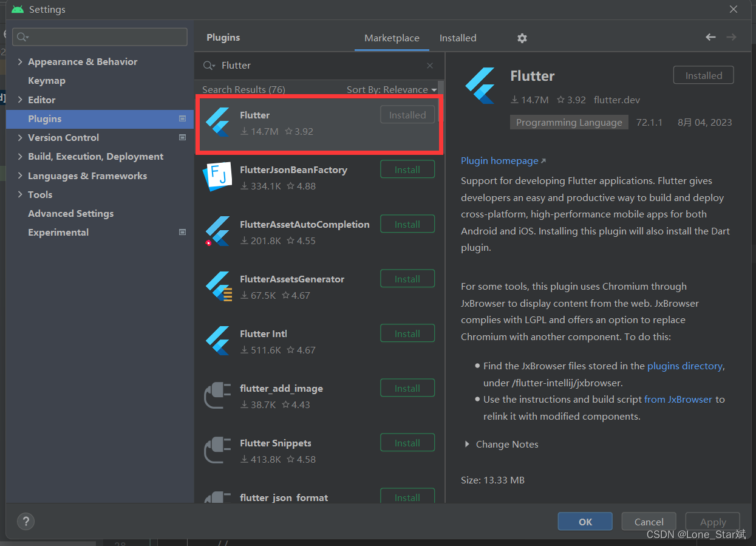Viewport: 756px width, 546px height.
Task: Expand the Editor settings node
Action: point(20,100)
